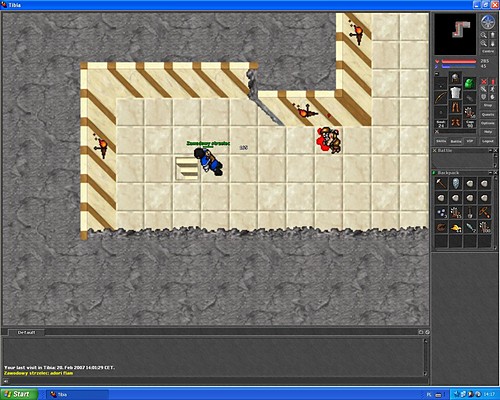Minimize the Backpack panel
Screen dimensions: 500x400
[x=491, y=173]
